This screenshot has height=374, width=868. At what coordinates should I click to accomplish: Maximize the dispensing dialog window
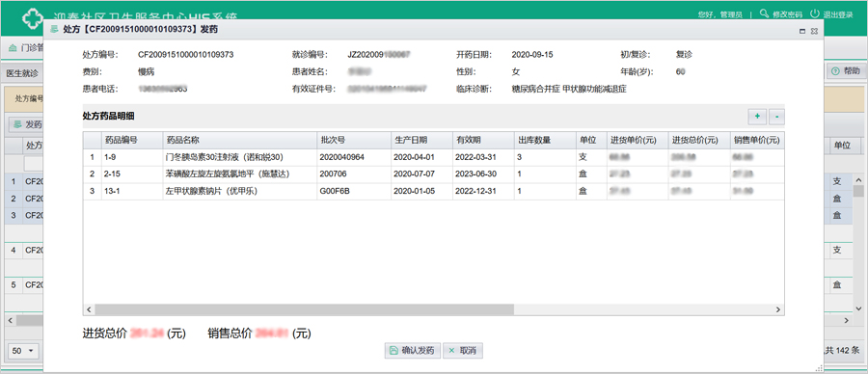pos(802,31)
